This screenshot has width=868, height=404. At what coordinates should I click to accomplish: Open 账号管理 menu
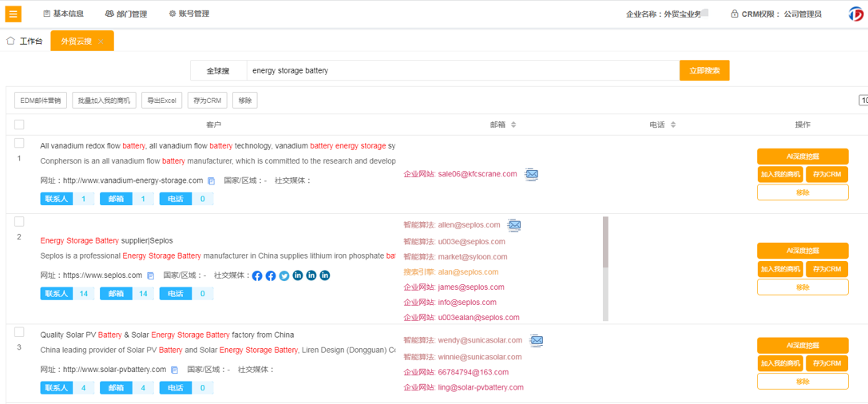coord(188,14)
